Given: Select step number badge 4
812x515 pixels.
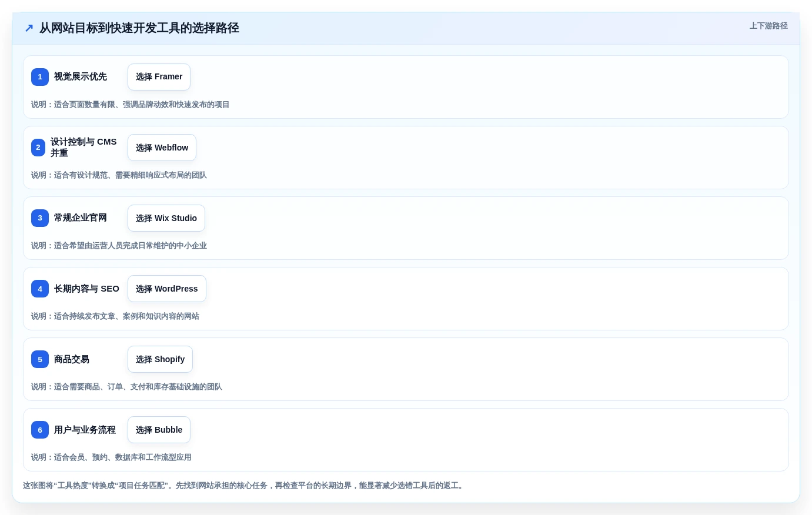Looking at the screenshot, I should [40, 289].
